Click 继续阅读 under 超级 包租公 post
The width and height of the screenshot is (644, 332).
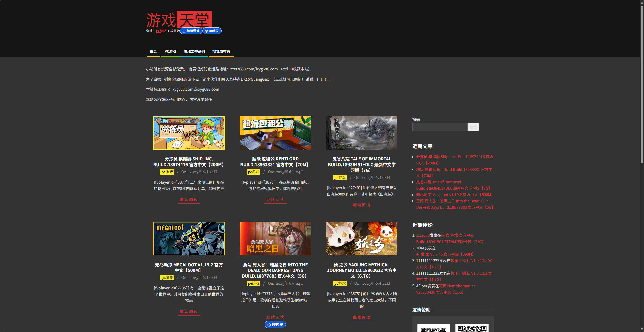pos(275,200)
